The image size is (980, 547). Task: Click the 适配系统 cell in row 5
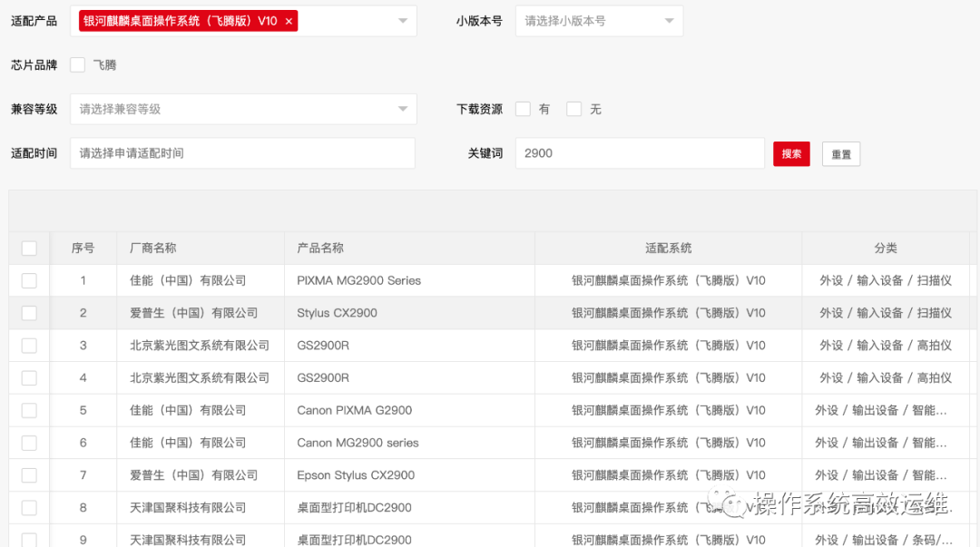[668, 411]
